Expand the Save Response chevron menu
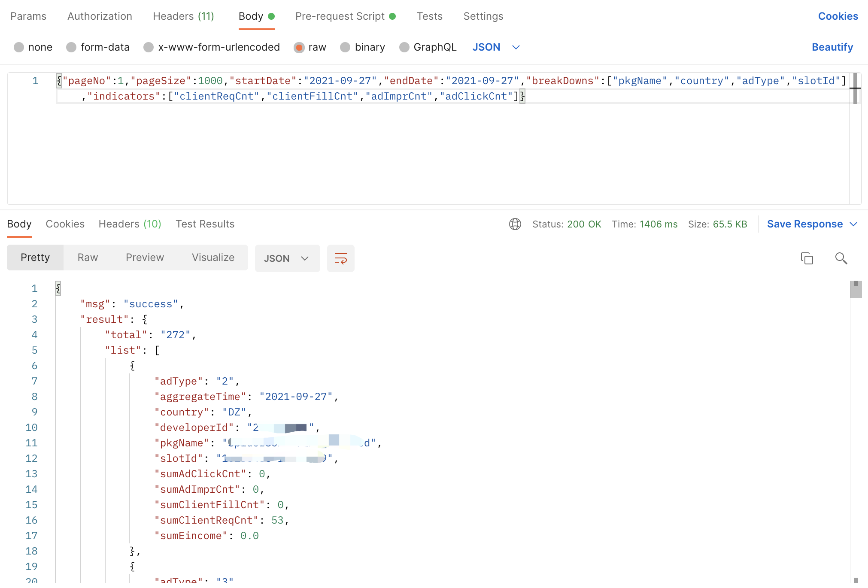The width and height of the screenshot is (868, 588). 853,224
